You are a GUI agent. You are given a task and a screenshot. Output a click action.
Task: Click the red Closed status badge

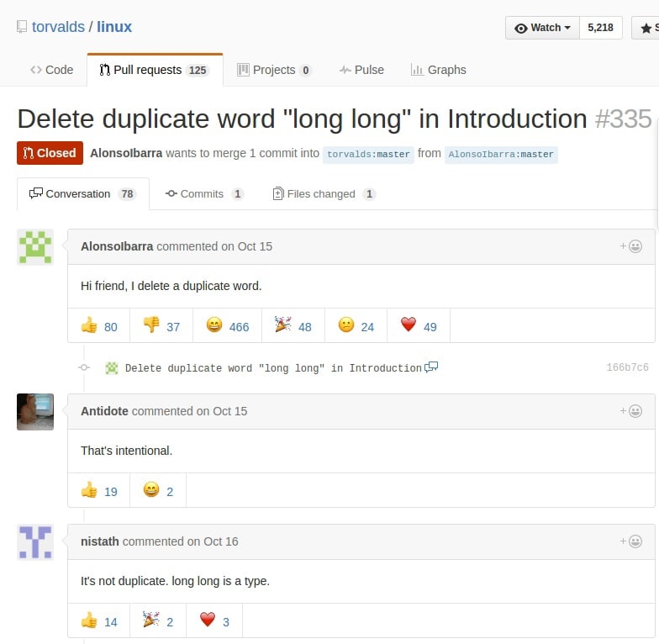click(50, 153)
